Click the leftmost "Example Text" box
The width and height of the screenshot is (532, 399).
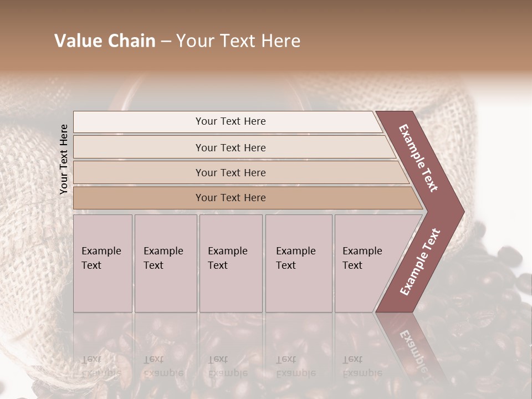103,263
